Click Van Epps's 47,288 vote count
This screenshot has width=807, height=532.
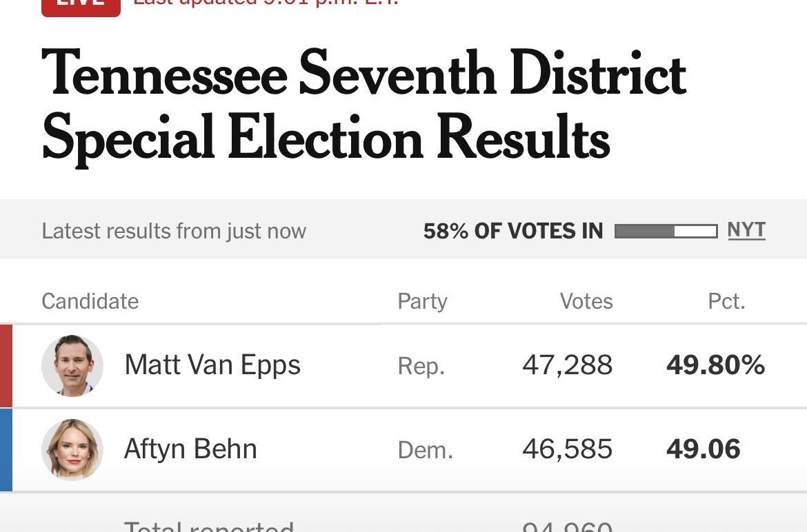coord(567,365)
